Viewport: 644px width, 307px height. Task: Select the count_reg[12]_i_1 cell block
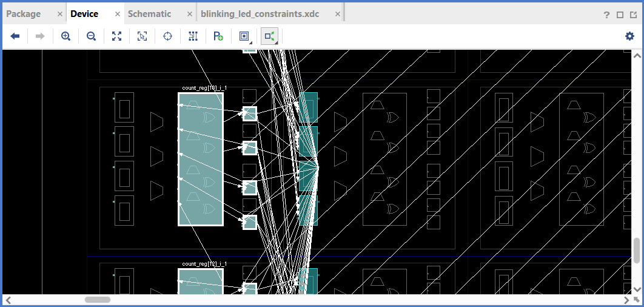201,282
